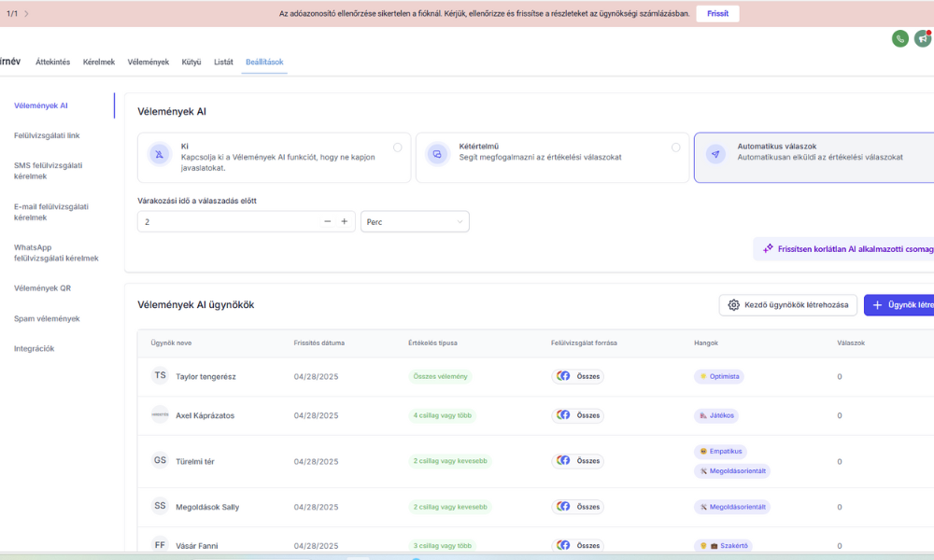The height and width of the screenshot is (560, 934).
Task: Decrease wait time with minus stepper
Action: pos(327,221)
